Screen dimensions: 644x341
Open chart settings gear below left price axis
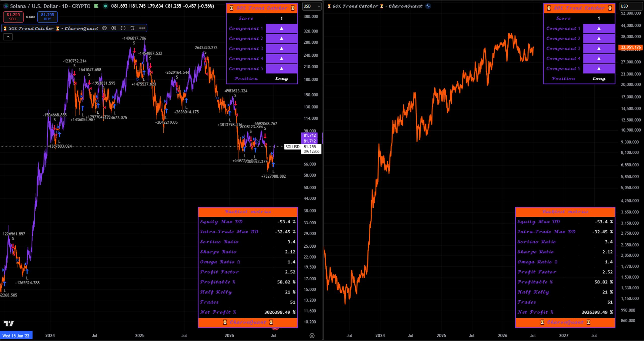point(312,336)
